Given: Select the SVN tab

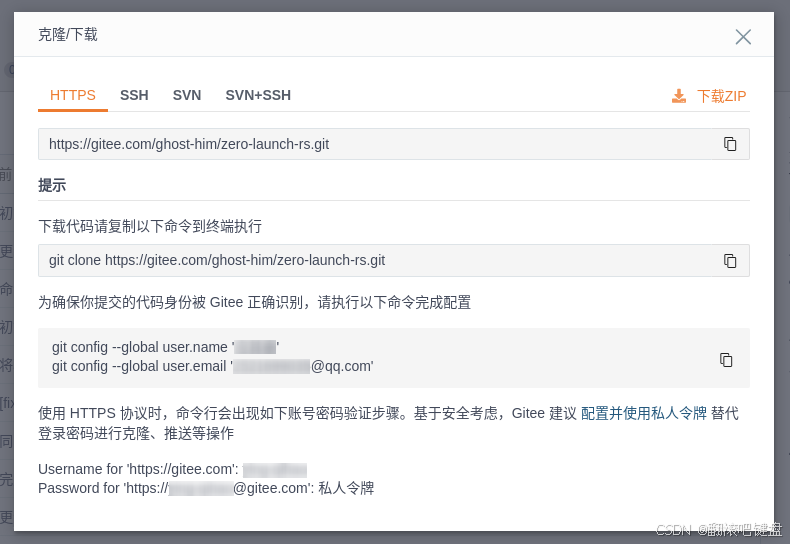Looking at the screenshot, I should [187, 95].
